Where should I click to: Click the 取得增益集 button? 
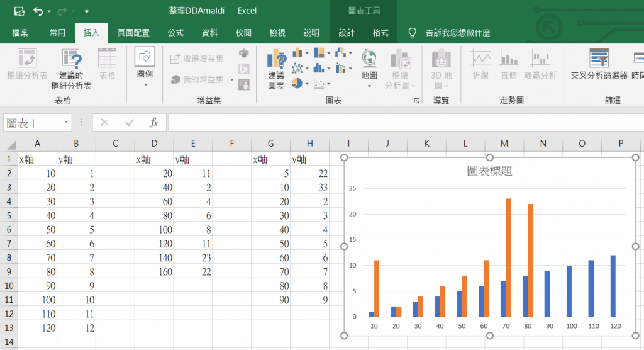click(197, 59)
